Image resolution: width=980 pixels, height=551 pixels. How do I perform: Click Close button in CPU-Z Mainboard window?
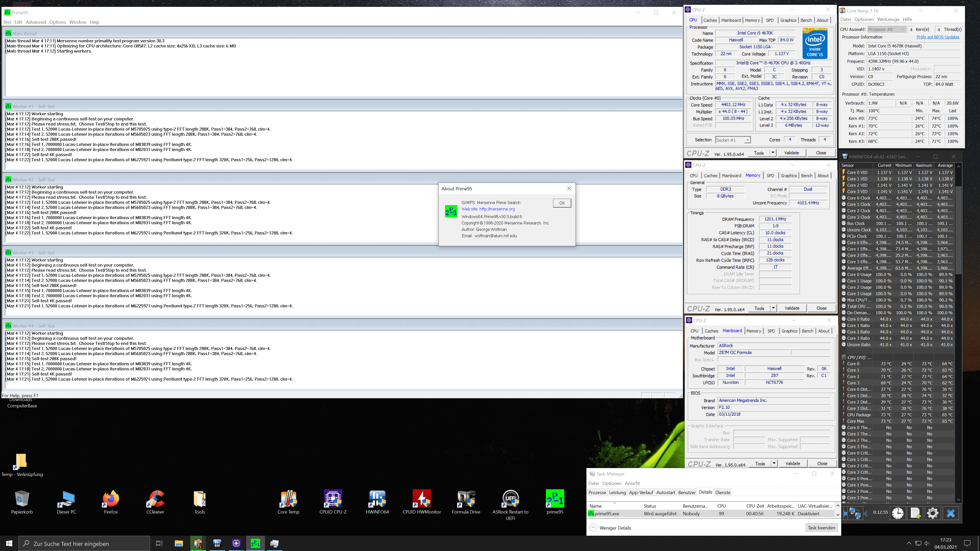point(822,464)
